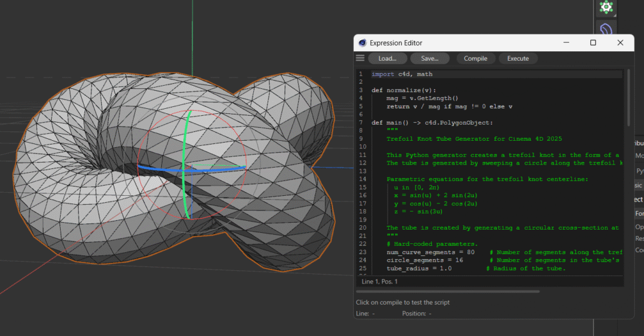The width and height of the screenshot is (644, 336).
Task: Place cursor on the 'import c4d, math' line
Action: (x=401, y=74)
